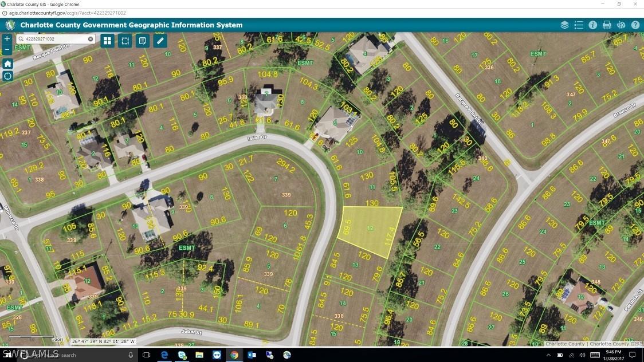
Task: Open the layer list panel
Action: click(564, 25)
